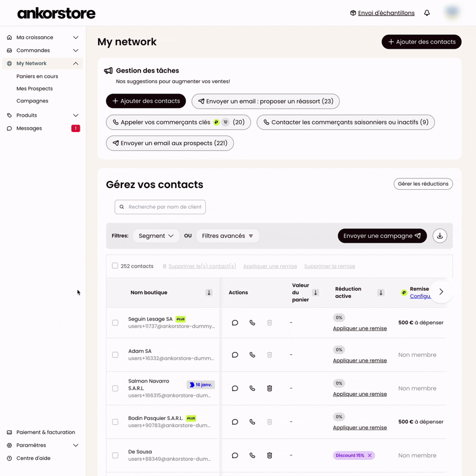The width and height of the screenshot is (476, 476).
Task: Remove Discount 15% tag with X
Action: tap(369, 455)
